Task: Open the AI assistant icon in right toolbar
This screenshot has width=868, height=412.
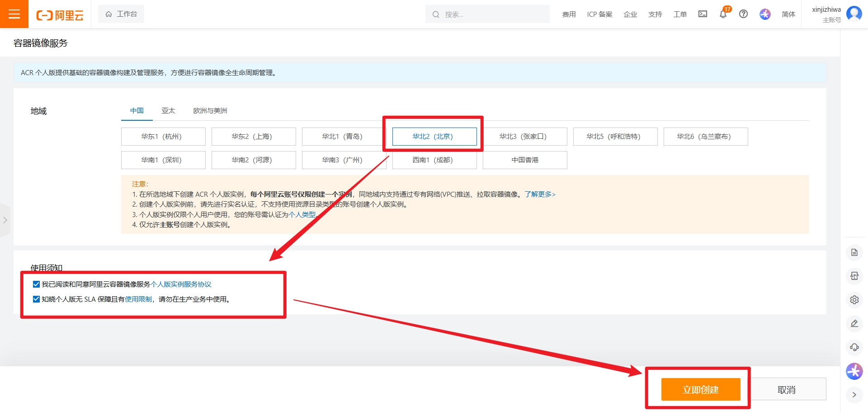Action: click(x=854, y=371)
